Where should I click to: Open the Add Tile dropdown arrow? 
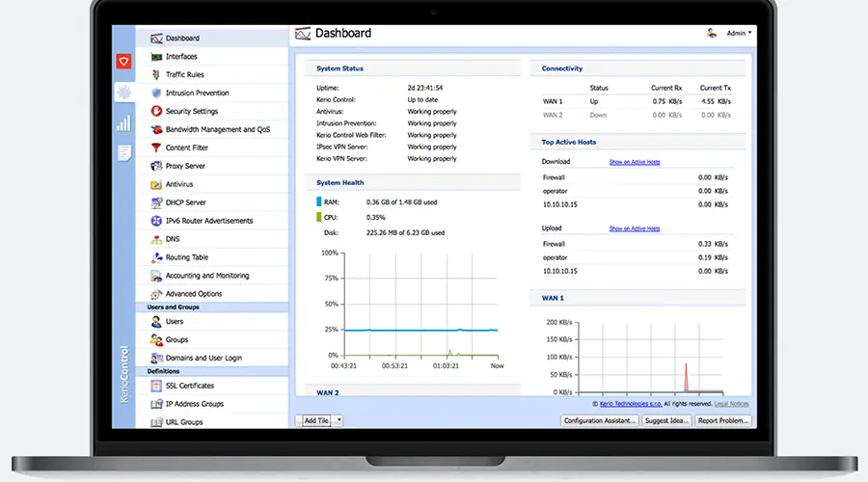(339, 420)
